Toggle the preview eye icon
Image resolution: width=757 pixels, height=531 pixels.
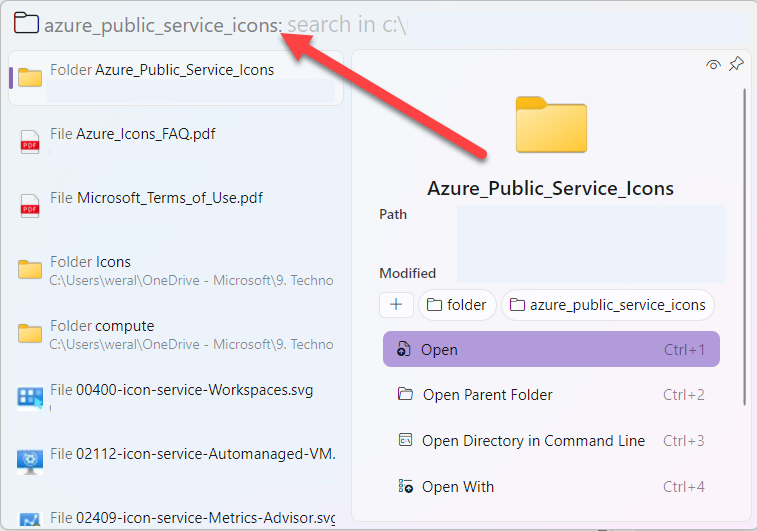[x=713, y=64]
